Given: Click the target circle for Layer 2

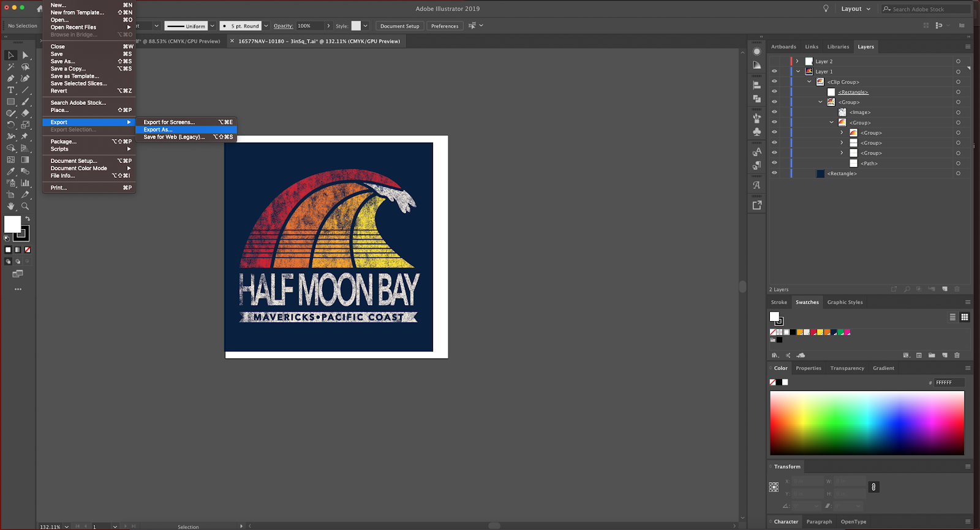Looking at the screenshot, I should 958,61.
